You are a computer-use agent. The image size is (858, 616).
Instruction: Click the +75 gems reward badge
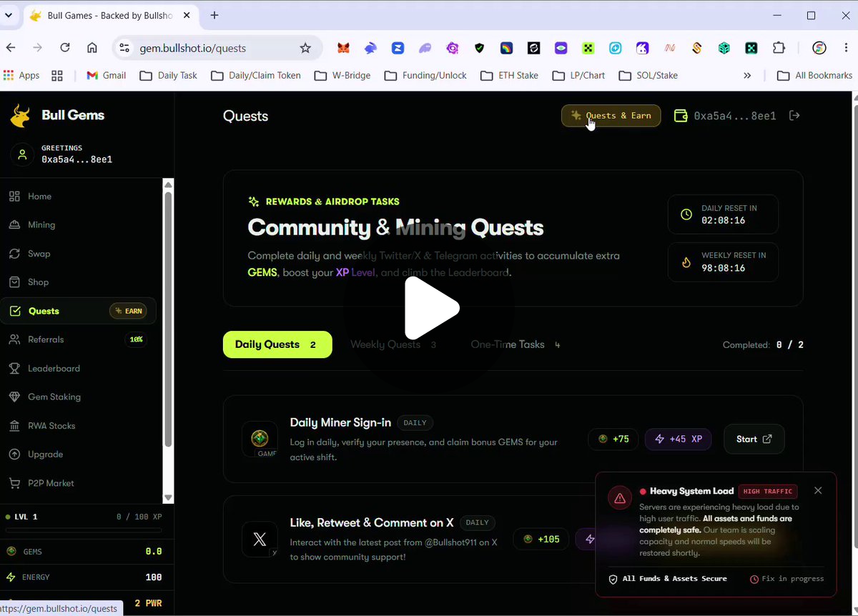tap(613, 439)
